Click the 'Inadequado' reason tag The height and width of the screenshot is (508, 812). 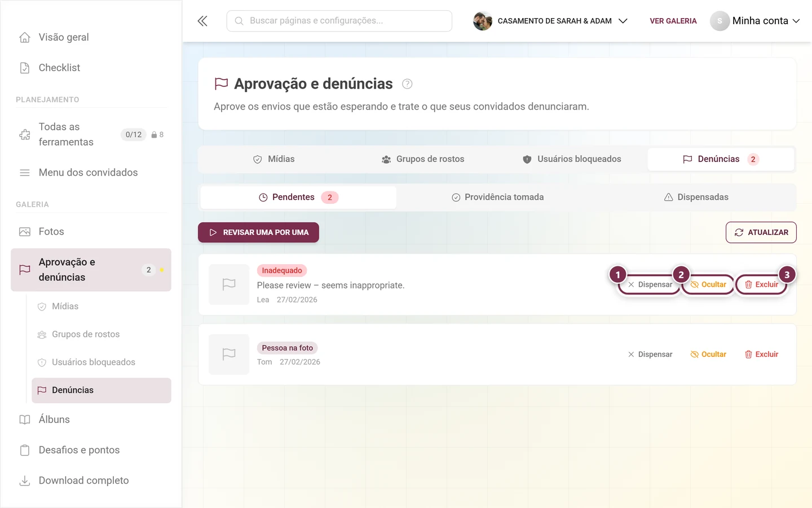tap(282, 270)
